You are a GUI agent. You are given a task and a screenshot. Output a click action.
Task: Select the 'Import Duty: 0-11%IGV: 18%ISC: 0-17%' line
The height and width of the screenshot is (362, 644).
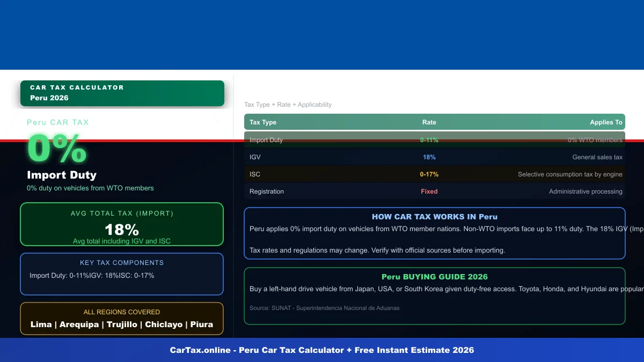(92, 276)
